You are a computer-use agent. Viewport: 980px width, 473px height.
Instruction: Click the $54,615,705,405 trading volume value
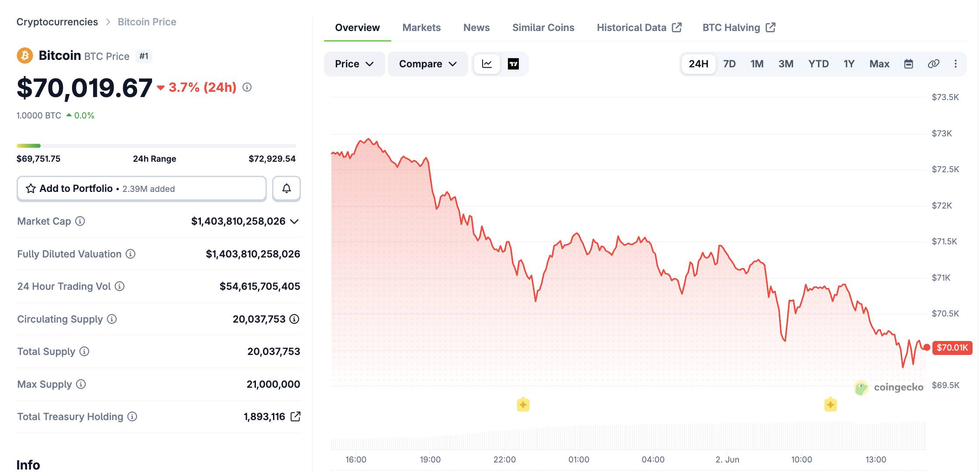[260, 286]
